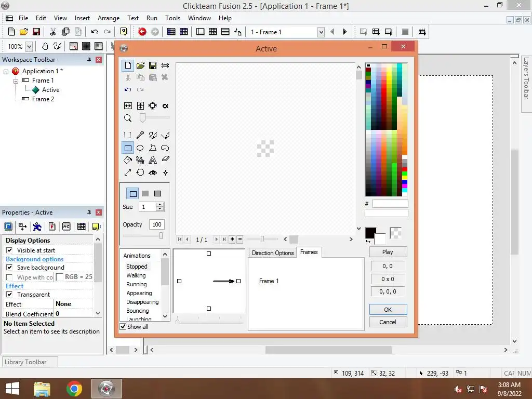532x399 pixels.
Task: Select the text tool letter A
Action: (x=153, y=159)
